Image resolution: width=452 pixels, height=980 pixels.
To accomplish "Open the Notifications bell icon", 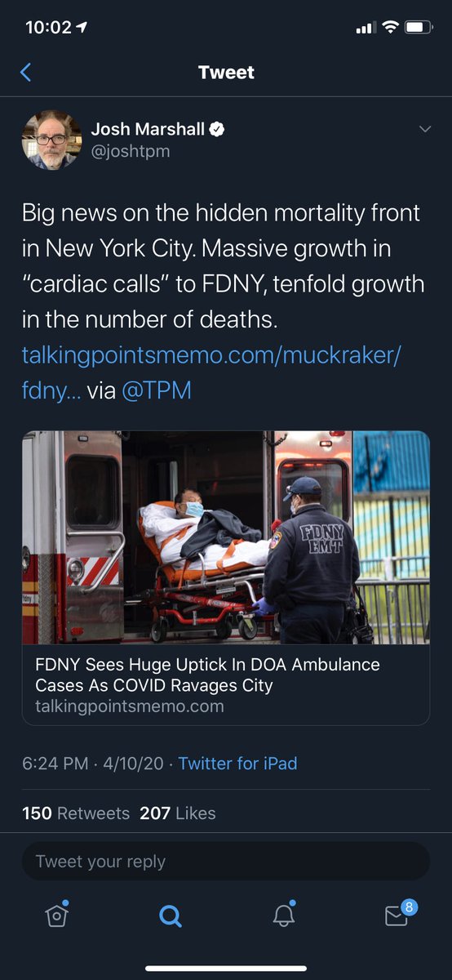I will coord(282,915).
